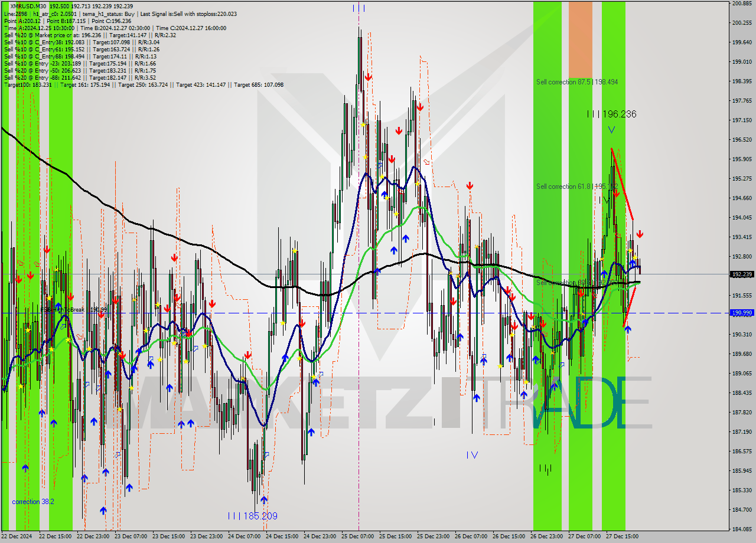Click the '25 Dec 23:00' time axis label
The height and width of the screenshot is (543, 756).
pos(434,537)
